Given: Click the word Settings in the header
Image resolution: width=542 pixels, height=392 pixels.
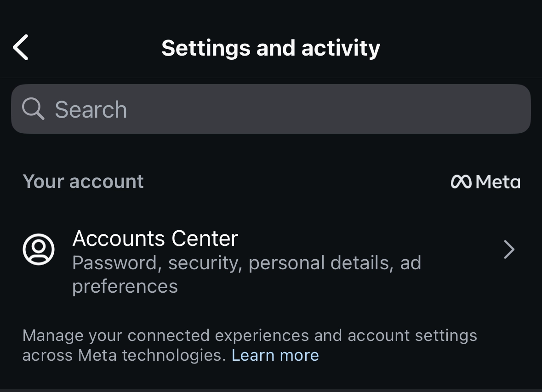Looking at the screenshot, I should (x=205, y=48).
